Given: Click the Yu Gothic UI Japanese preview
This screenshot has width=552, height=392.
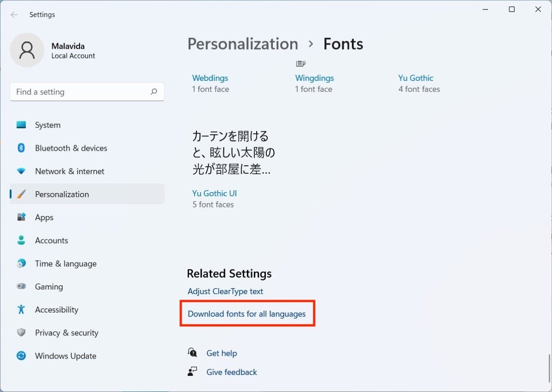Looking at the screenshot, I should coord(234,153).
